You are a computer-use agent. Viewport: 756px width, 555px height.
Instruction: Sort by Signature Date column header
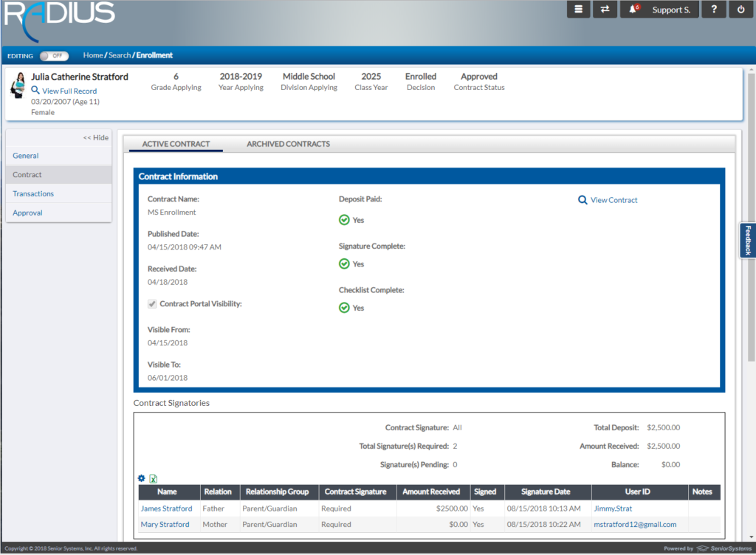coord(549,492)
